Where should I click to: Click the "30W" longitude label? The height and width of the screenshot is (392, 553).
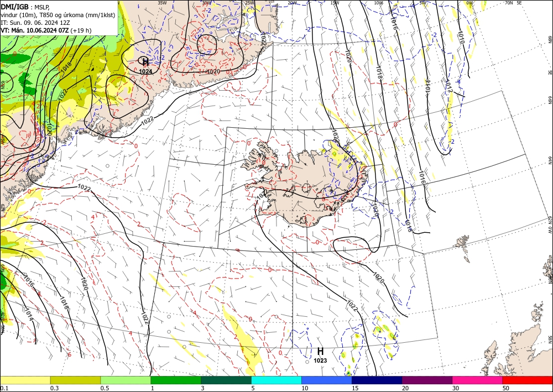tap(207, 3)
